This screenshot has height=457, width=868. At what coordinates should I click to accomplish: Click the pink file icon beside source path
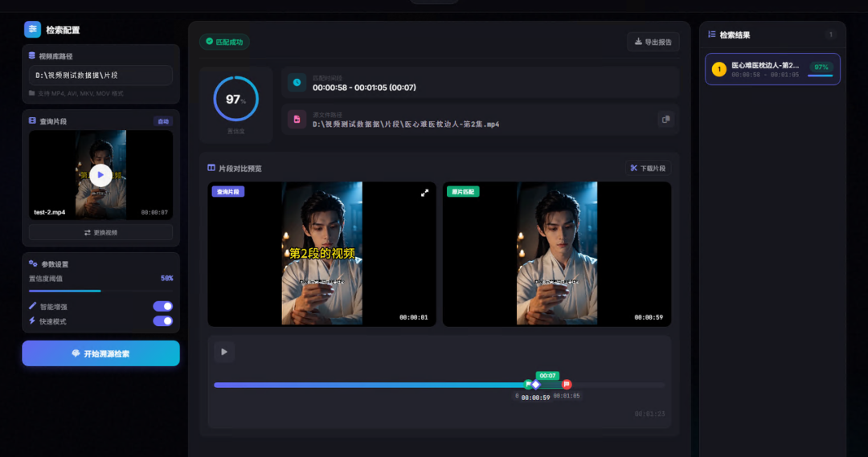(x=297, y=119)
